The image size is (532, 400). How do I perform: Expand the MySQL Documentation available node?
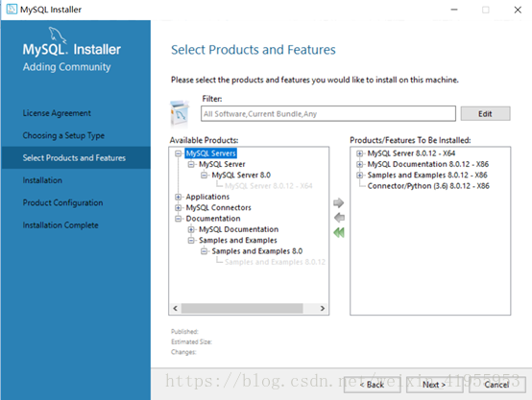coord(191,229)
